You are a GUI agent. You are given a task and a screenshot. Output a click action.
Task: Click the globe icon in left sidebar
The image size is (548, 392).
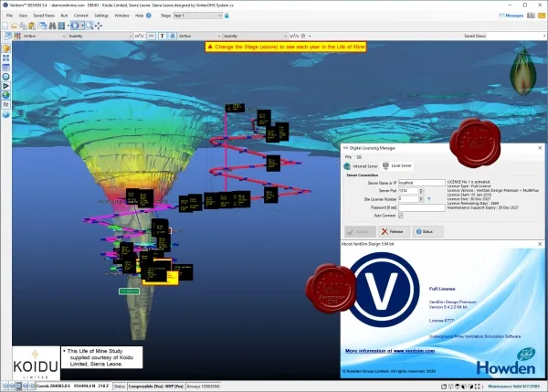click(x=6, y=95)
